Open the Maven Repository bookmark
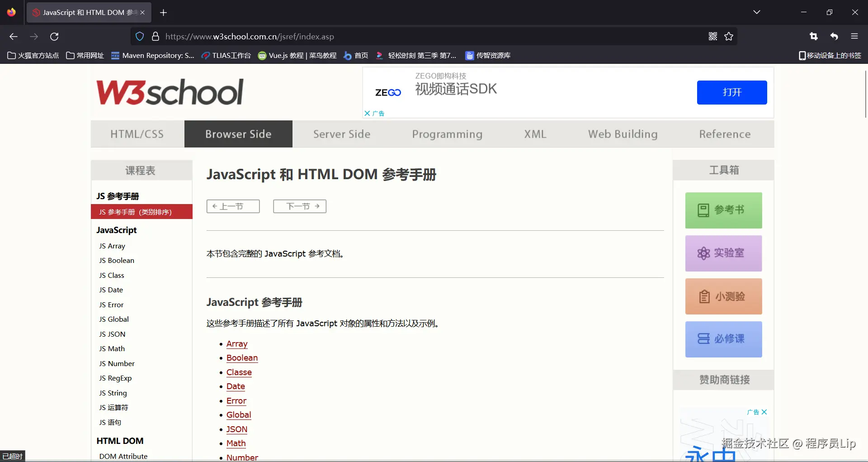 pos(153,55)
